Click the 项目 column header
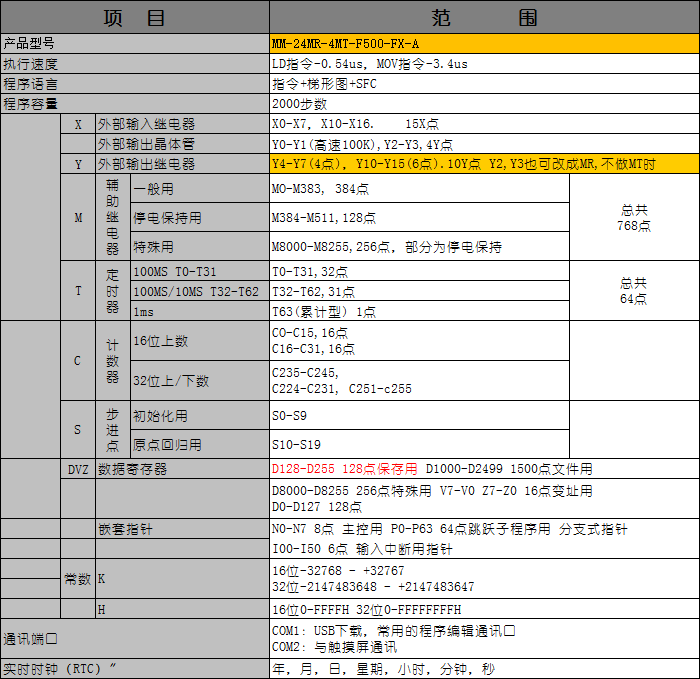The width and height of the screenshot is (700, 679). [134, 17]
